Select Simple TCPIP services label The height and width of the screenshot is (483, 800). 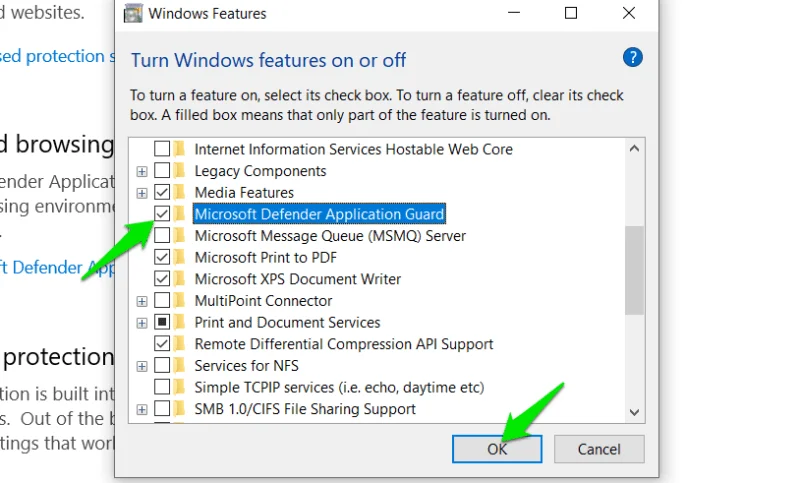339,387
